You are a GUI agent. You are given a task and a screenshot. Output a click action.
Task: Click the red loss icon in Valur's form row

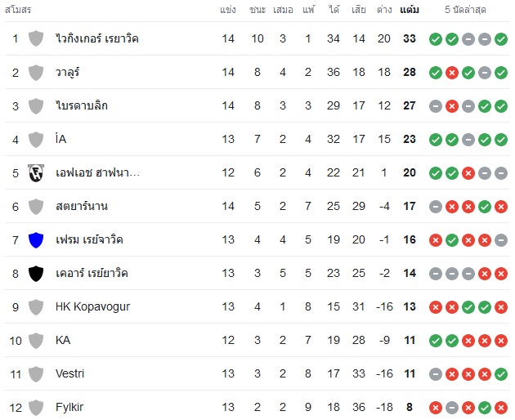coord(451,73)
